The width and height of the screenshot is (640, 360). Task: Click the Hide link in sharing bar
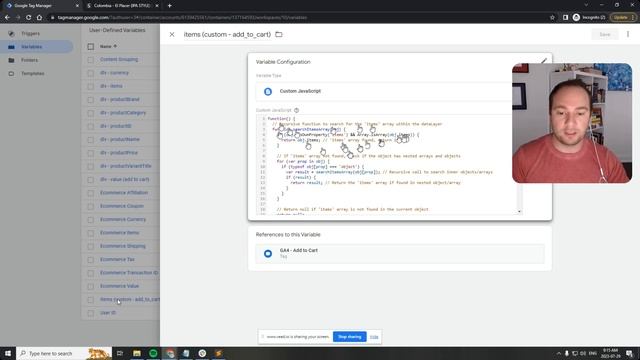(x=374, y=337)
